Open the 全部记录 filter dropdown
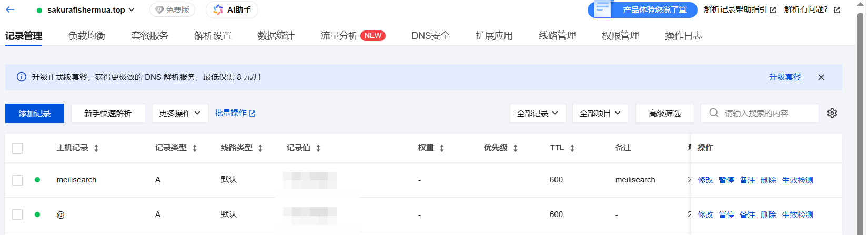868x235 pixels. coord(537,114)
